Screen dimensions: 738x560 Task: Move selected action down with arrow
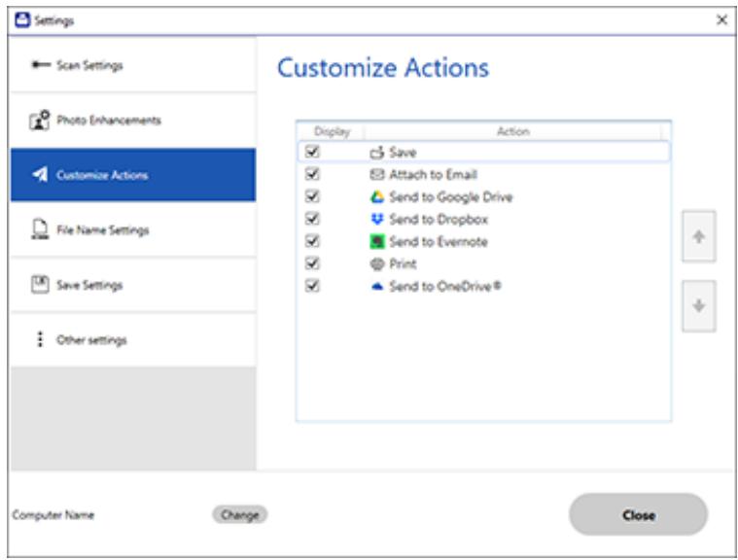[x=699, y=306]
